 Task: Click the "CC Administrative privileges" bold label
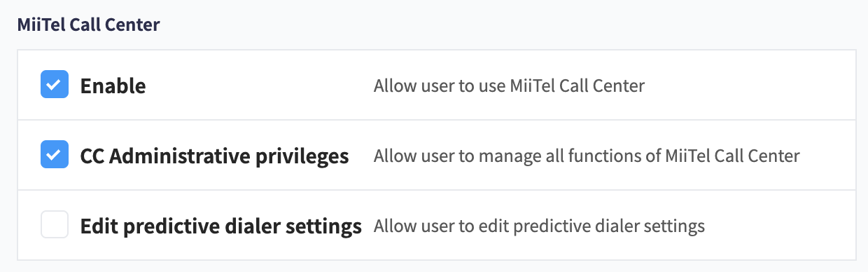click(215, 156)
